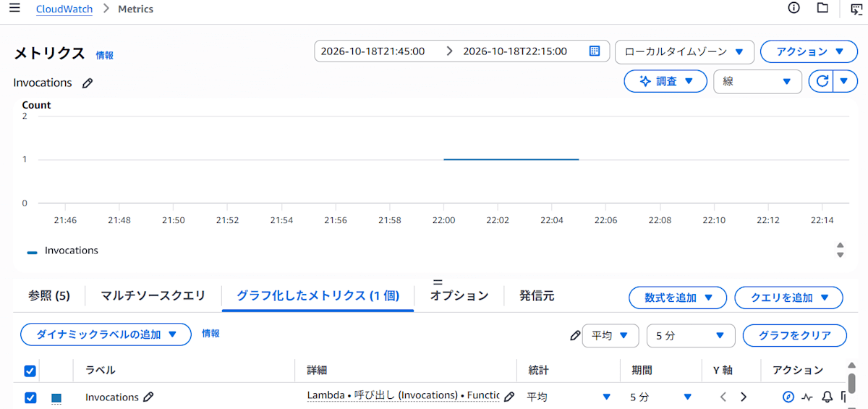Open the アクション dropdown button
Image resolution: width=868 pixels, height=409 pixels.
click(809, 51)
